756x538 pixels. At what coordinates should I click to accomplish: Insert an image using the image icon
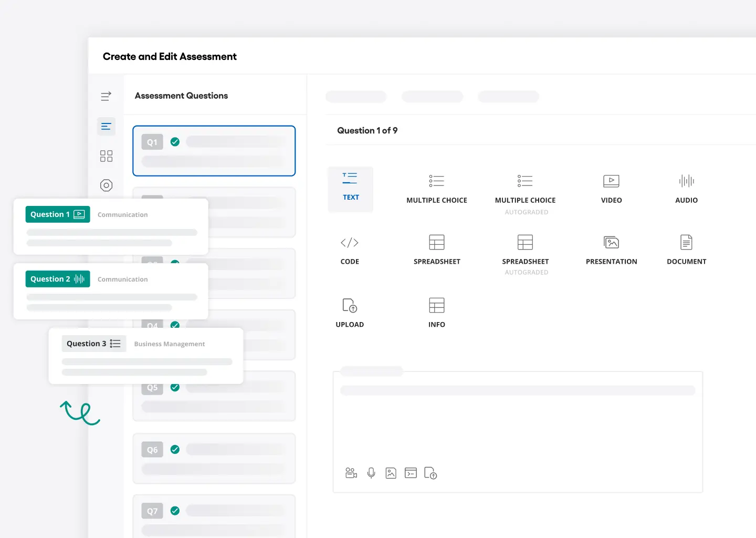[x=391, y=473]
